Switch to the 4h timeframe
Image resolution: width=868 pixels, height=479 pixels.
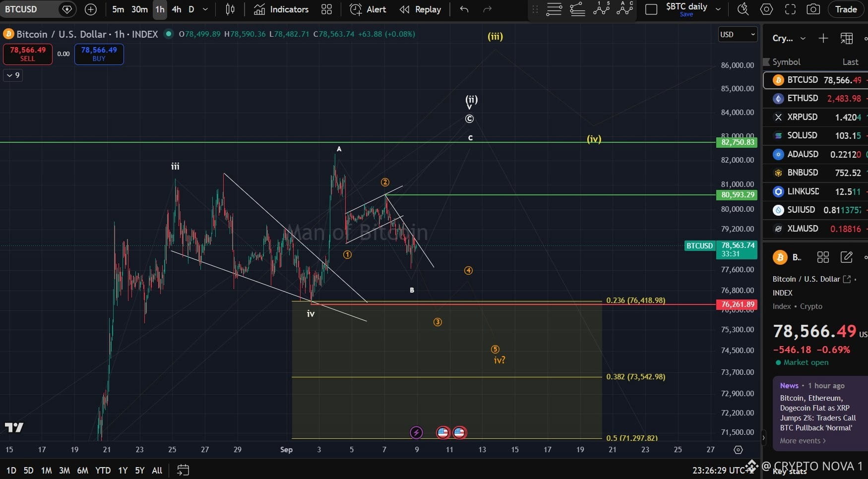click(176, 9)
